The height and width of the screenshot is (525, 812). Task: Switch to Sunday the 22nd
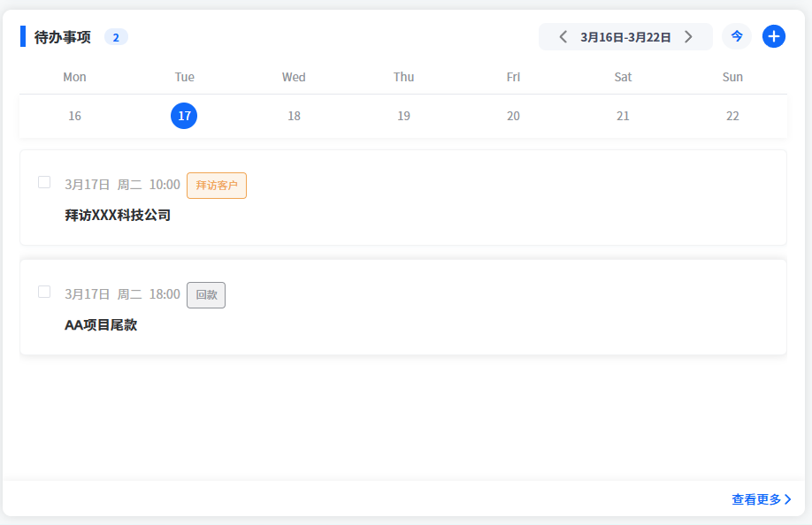tap(732, 116)
